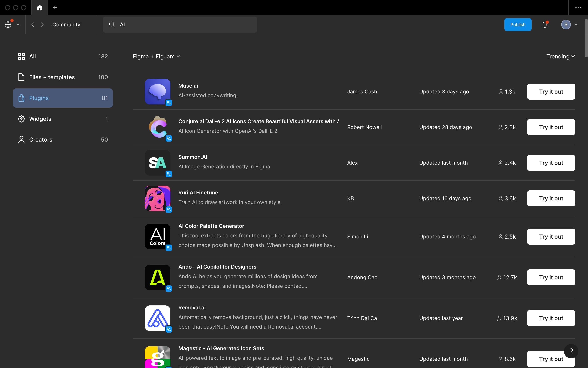Open a new browser tab
Screen dimensions: 588x368
[x=55, y=8]
